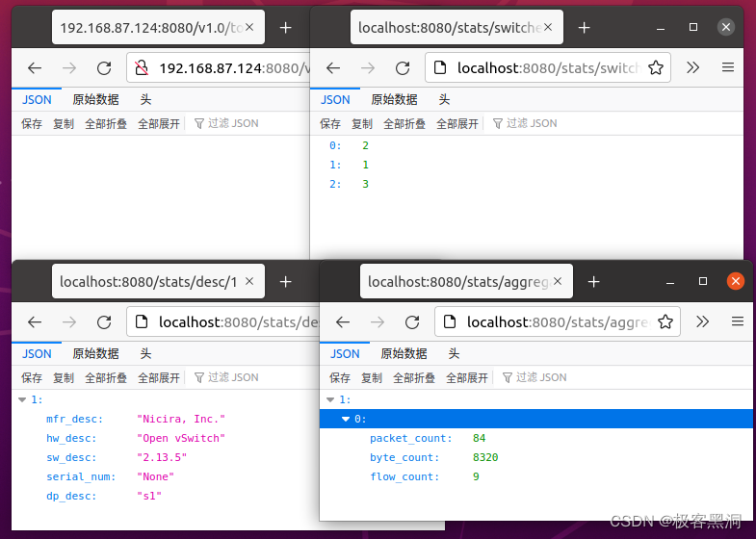Reload the 192.168.87.124 page

click(x=104, y=68)
